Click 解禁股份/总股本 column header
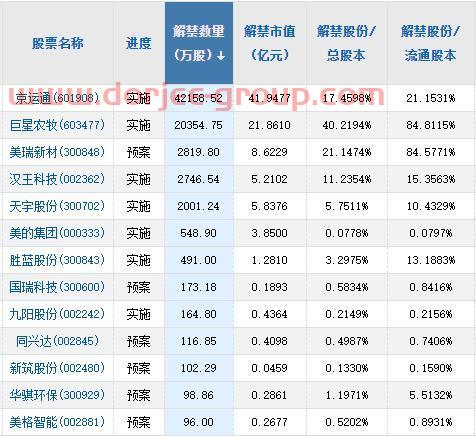Screen dimensions: 476x436 coord(346,43)
